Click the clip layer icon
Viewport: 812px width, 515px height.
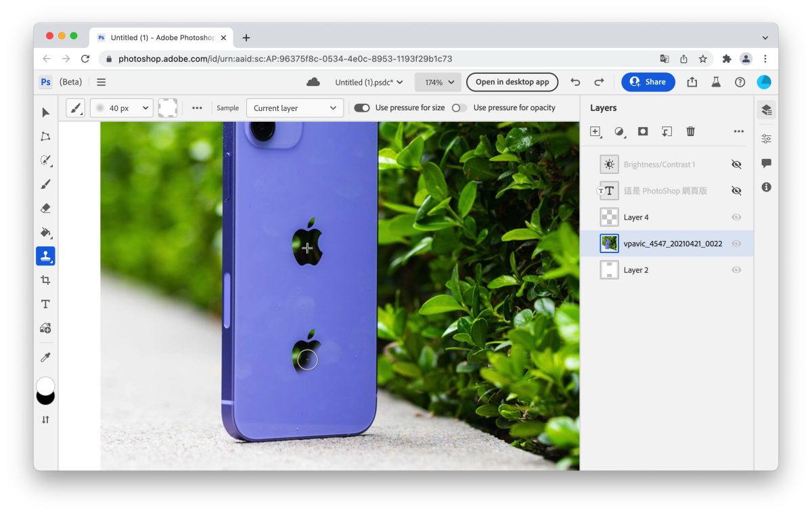pyautogui.click(x=667, y=131)
